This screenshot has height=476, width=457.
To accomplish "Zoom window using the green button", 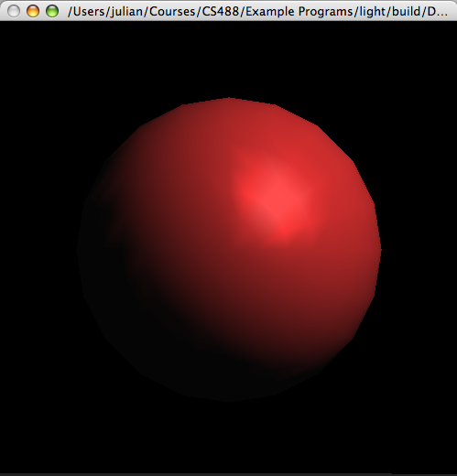I will [x=52, y=12].
